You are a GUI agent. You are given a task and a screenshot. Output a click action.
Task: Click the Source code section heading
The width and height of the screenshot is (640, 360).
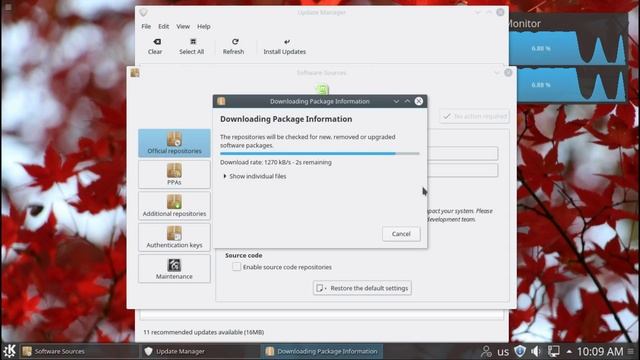click(x=244, y=256)
